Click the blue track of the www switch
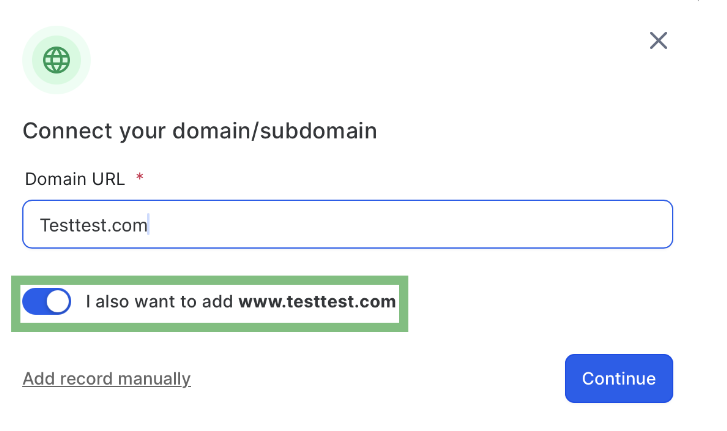This screenshot has height=431, width=727. tap(34, 302)
